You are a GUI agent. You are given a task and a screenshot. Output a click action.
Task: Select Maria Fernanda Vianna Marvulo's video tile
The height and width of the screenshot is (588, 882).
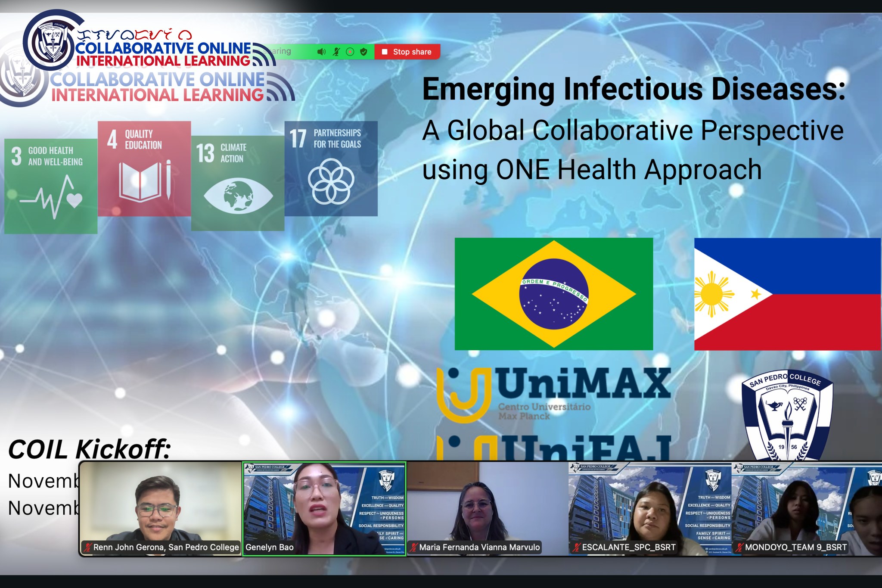(487, 509)
